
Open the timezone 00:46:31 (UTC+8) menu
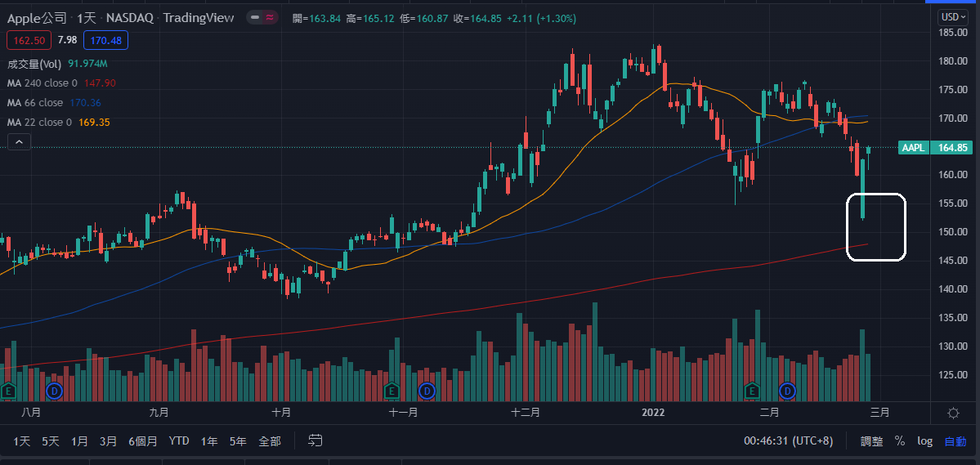click(788, 441)
